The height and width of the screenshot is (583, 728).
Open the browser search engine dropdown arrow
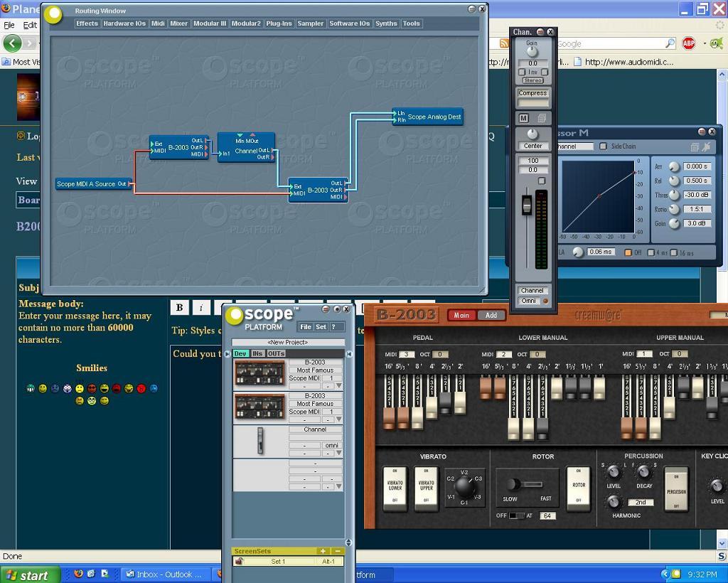[705, 43]
